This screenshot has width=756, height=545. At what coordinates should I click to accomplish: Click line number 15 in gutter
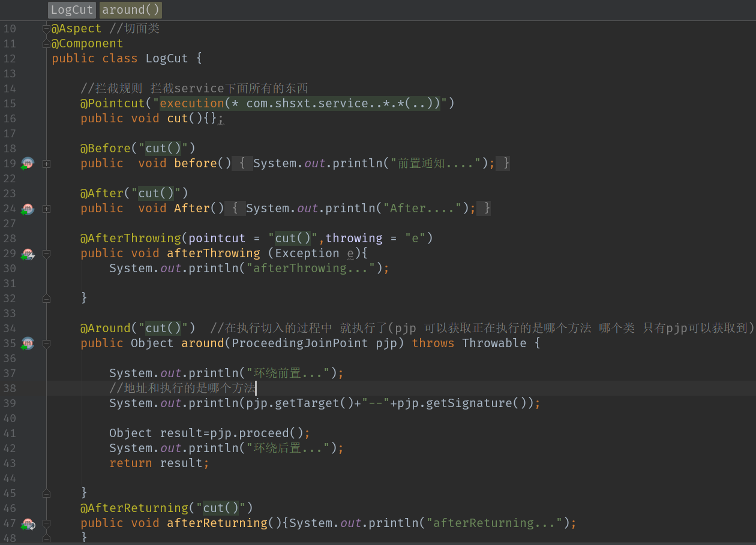[10, 103]
